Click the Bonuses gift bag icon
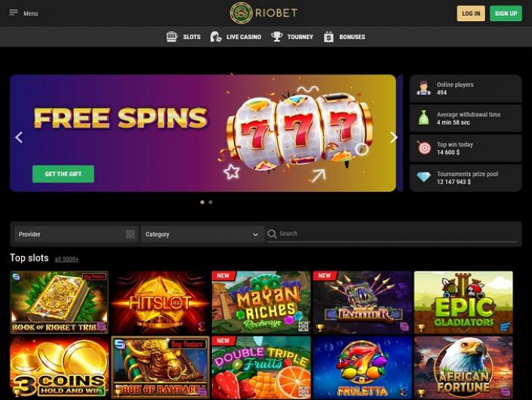 (328, 37)
